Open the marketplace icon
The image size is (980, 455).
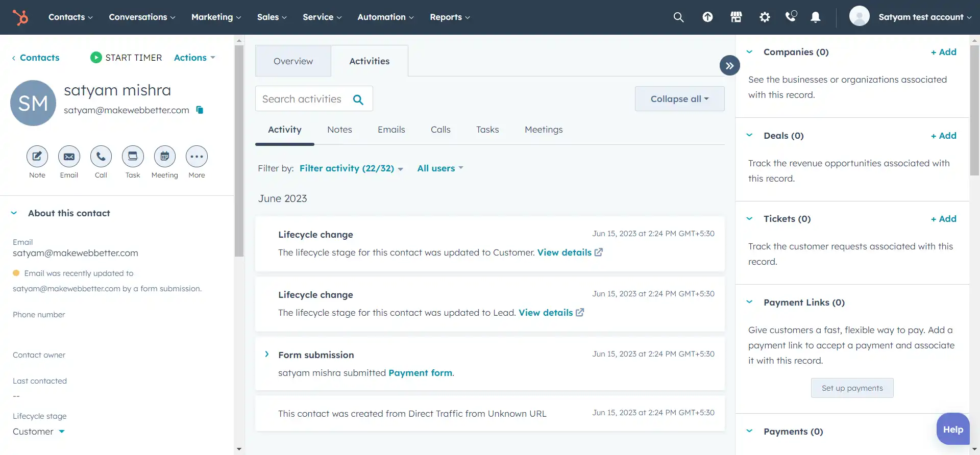pyautogui.click(x=736, y=17)
